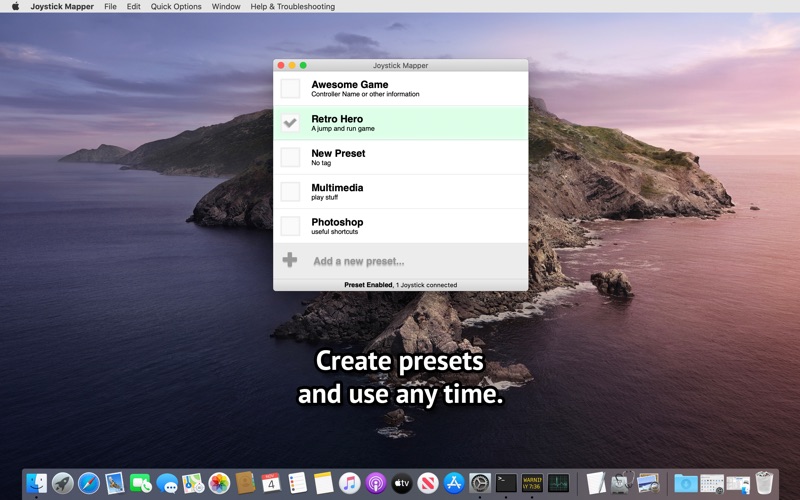
Task: Check the Photoshop preset checkbox
Action: [x=290, y=226]
